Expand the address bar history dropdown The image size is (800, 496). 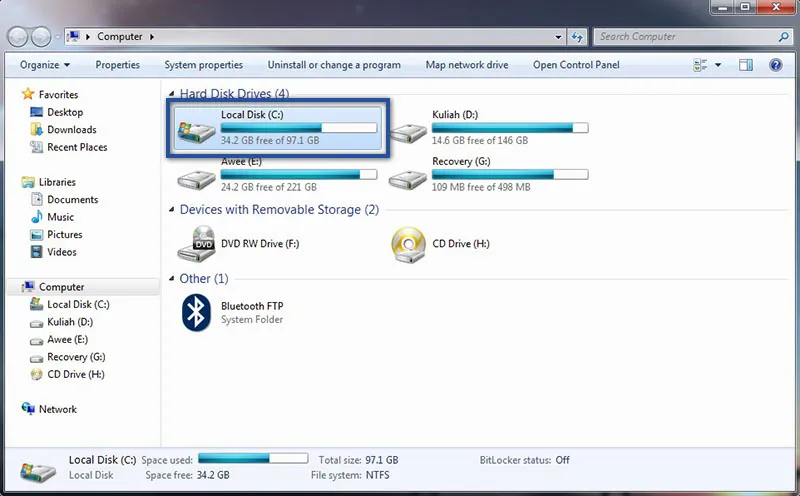click(x=558, y=37)
